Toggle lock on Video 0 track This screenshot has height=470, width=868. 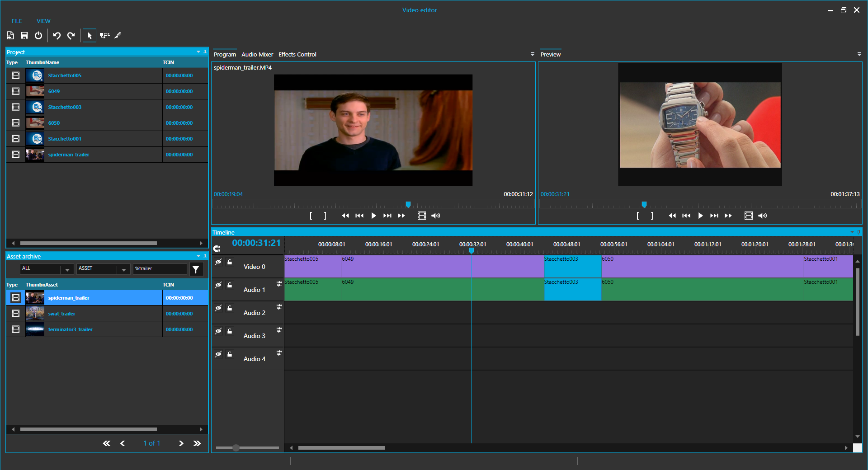pos(230,262)
